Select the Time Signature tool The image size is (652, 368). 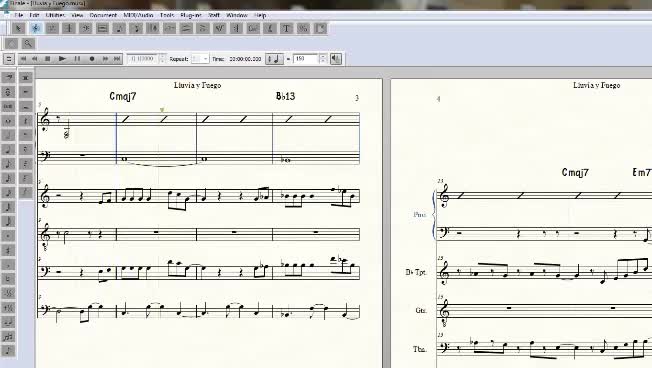[x=69, y=28]
